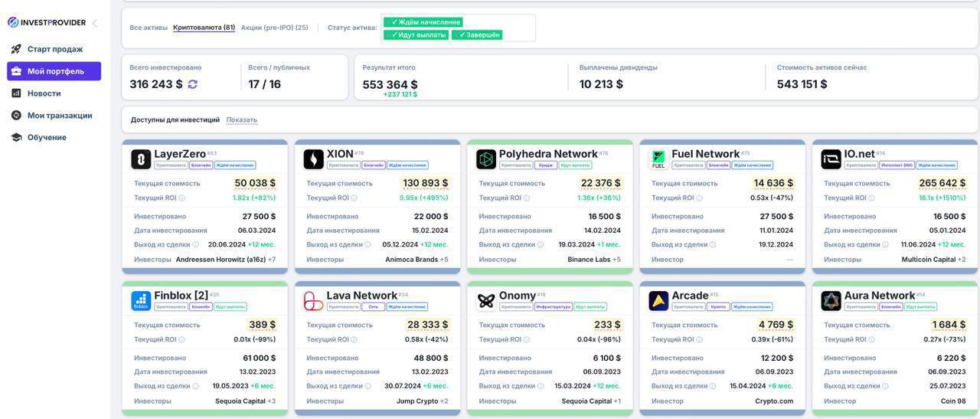Click exit-date info icon in LayerZero card

pyautogui.click(x=195, y=245)
